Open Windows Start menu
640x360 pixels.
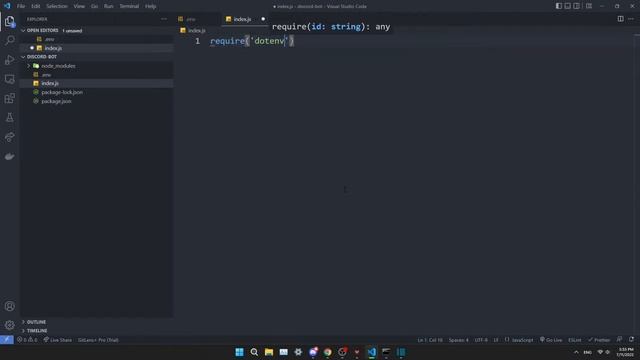point(240,352)
